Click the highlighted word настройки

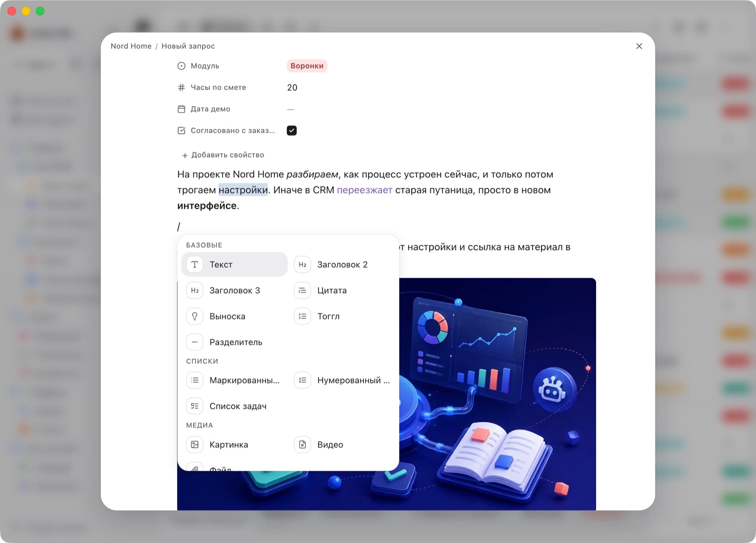tap(243, 190)
